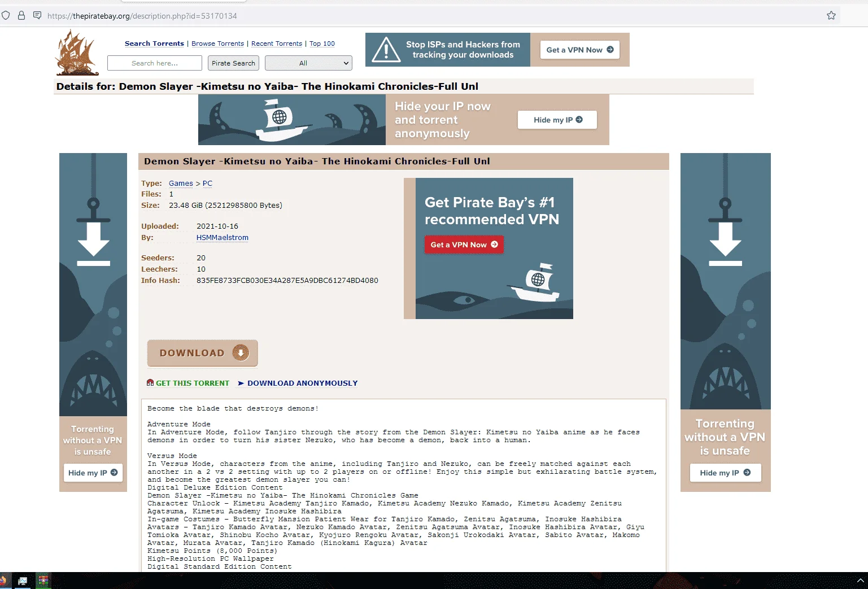
Task: Click 'Stop ISPs and Hackers' banner text
Action: coord(463,50)
